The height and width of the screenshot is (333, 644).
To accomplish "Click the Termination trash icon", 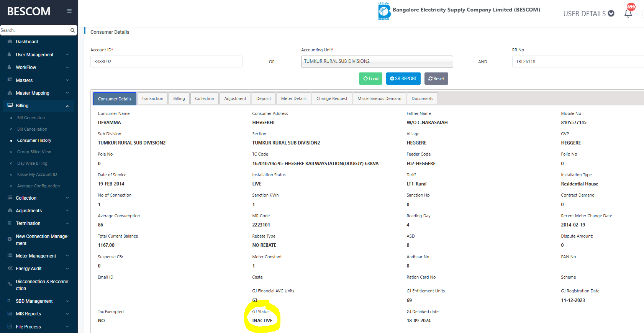I will point(10,223).
